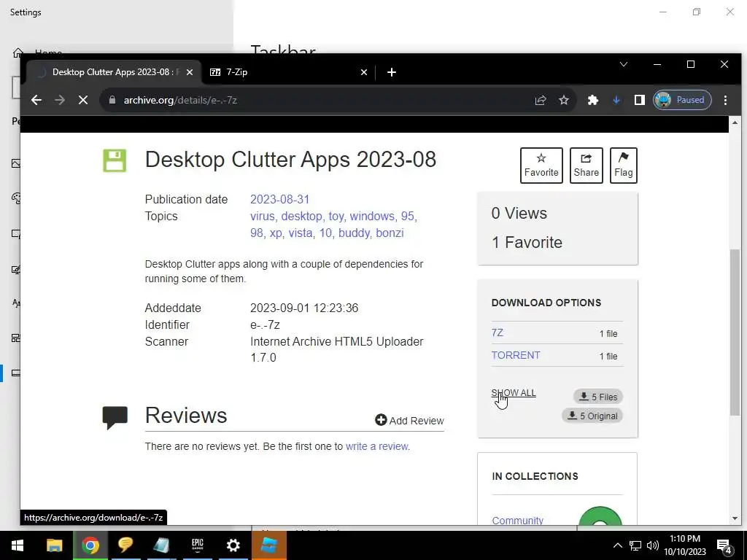Open the toy topic link
The image size is (747, 560).
[x=336, y=216]
